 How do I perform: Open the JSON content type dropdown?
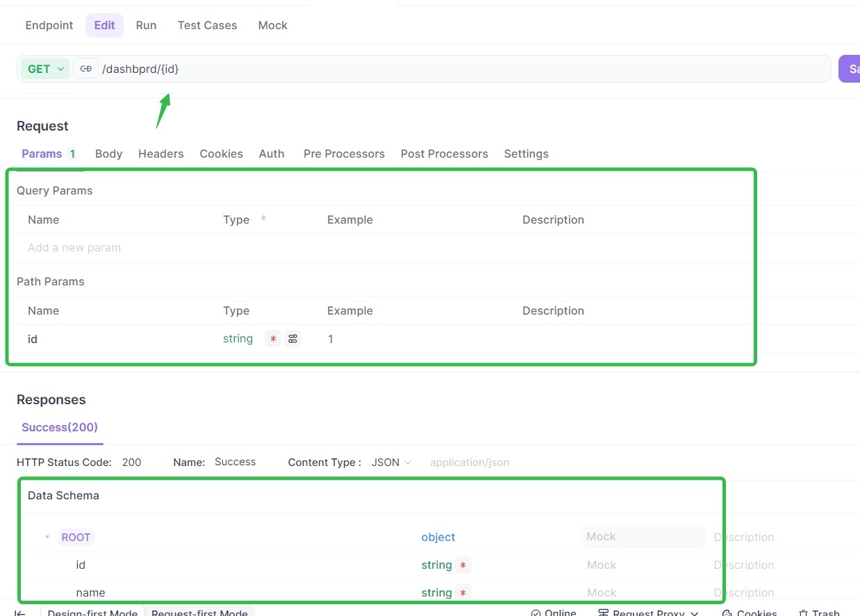coord(392,463)
